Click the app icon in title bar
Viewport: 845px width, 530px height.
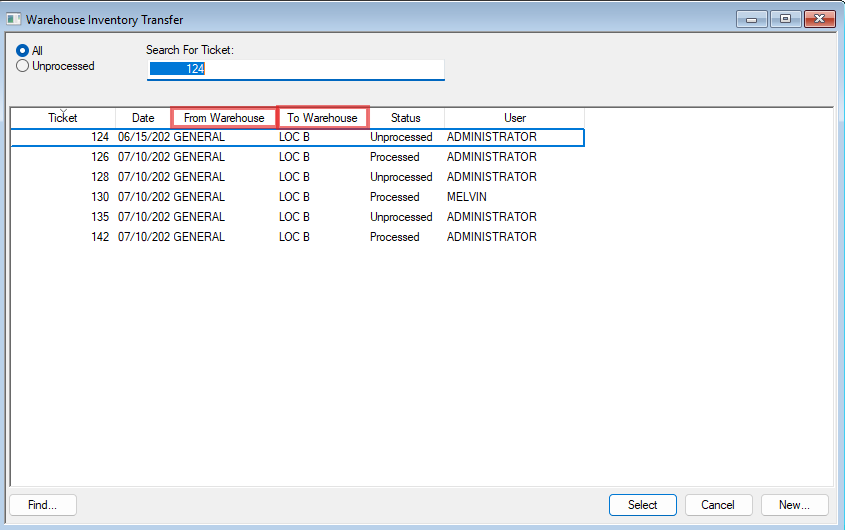pyautogui.click(x=13, y=19)
